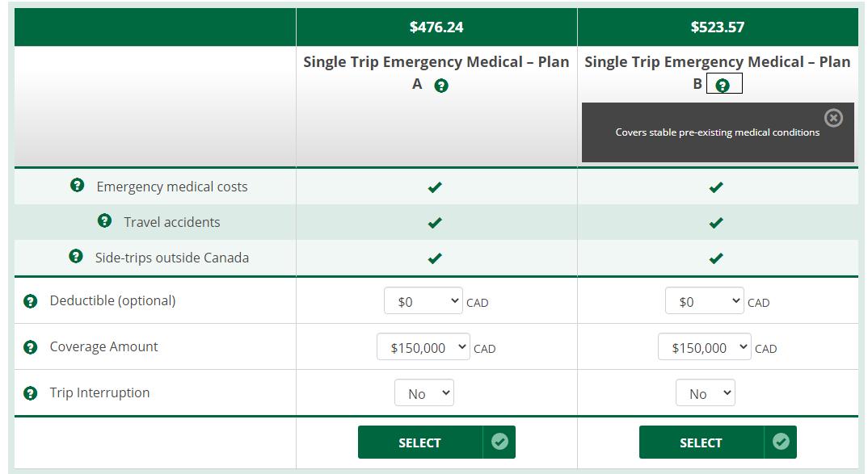Close the pre-existing conditions tooltip
Screen dimensions: 868x474
(833, 118)
